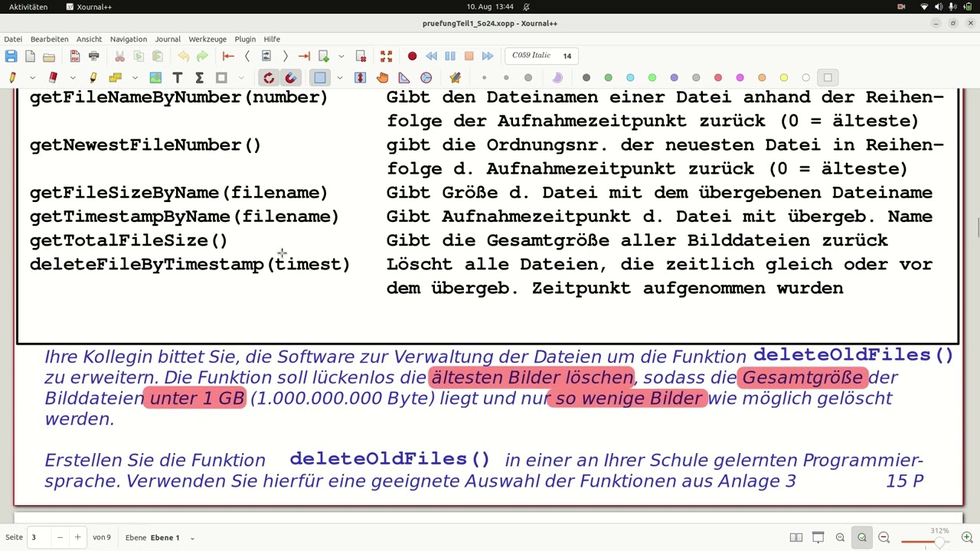This screenshot has width=980, height=551.
Task: Click the zoom slider handle
Action: click(x=939, y=542)
